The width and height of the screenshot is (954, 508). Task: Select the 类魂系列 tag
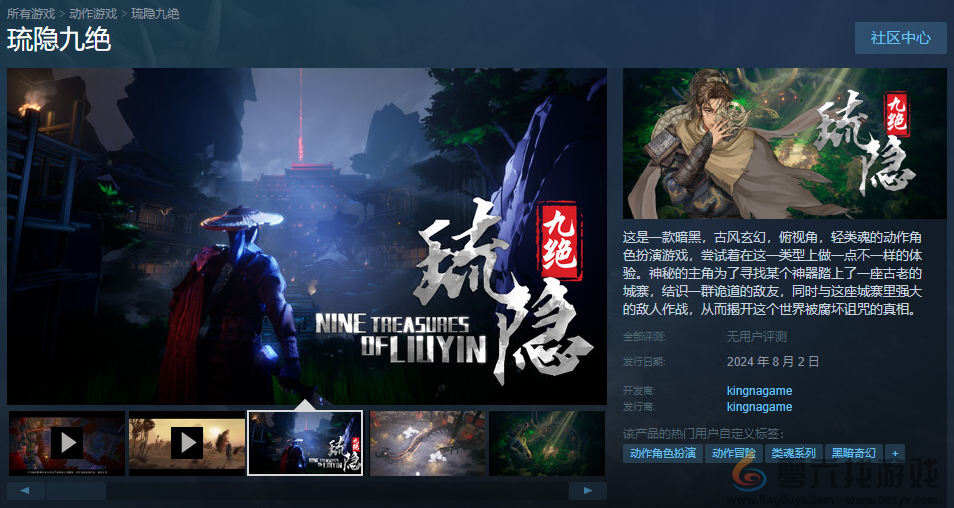pos(794,453)
